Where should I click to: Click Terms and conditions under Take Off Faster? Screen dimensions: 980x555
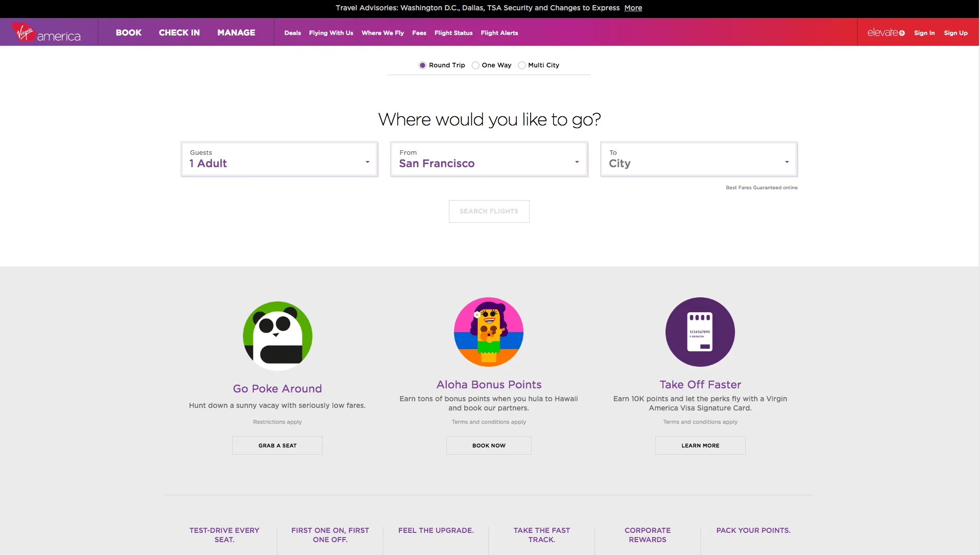pos(701,422)
